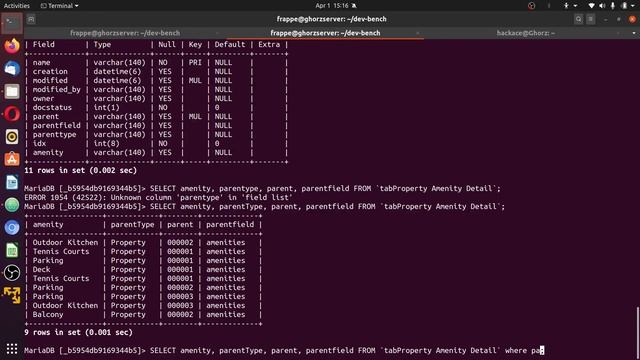Viewport: 640px width, 360px height.
Task: Click the 'Parking' row with parent 000002
Action: coord(142,288)
